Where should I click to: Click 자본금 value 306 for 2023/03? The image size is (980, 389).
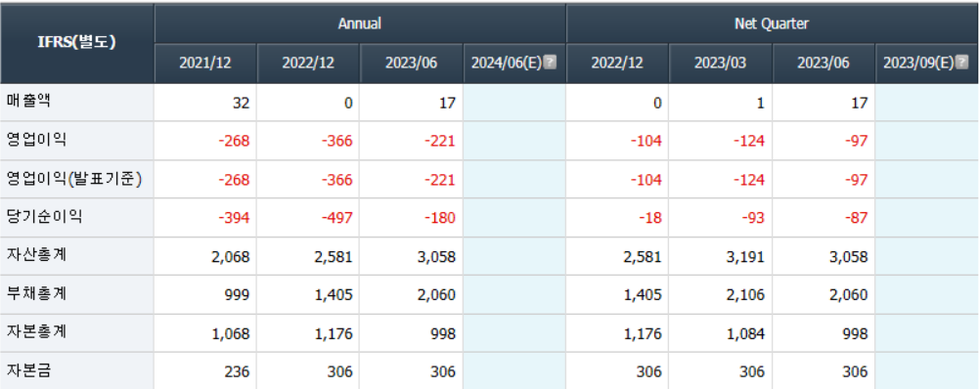[752, 372]
